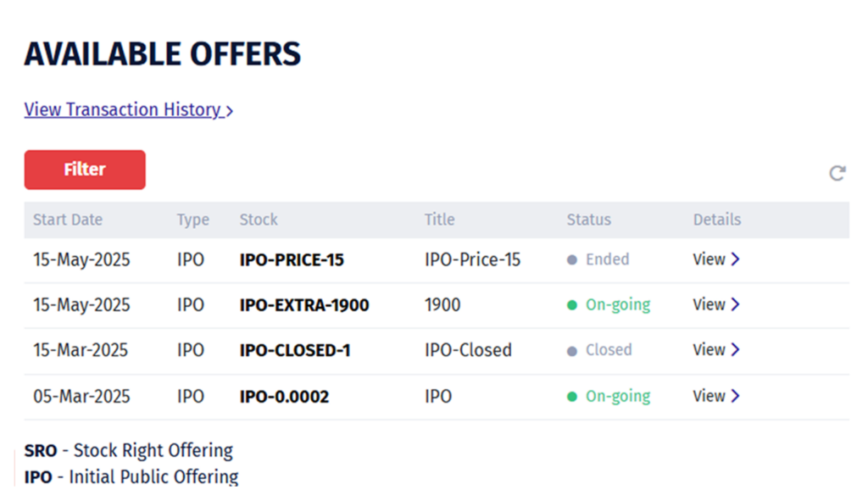View details for IPO-0.0002

[x=716, y=396]
